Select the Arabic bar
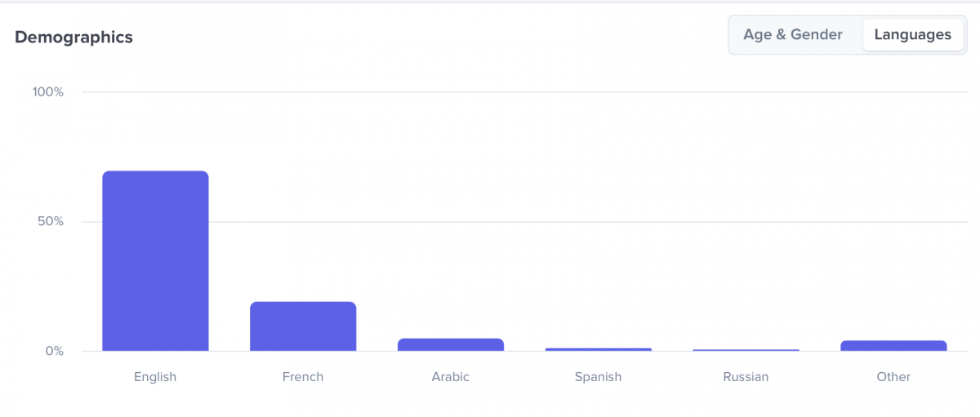 point(451,344)
